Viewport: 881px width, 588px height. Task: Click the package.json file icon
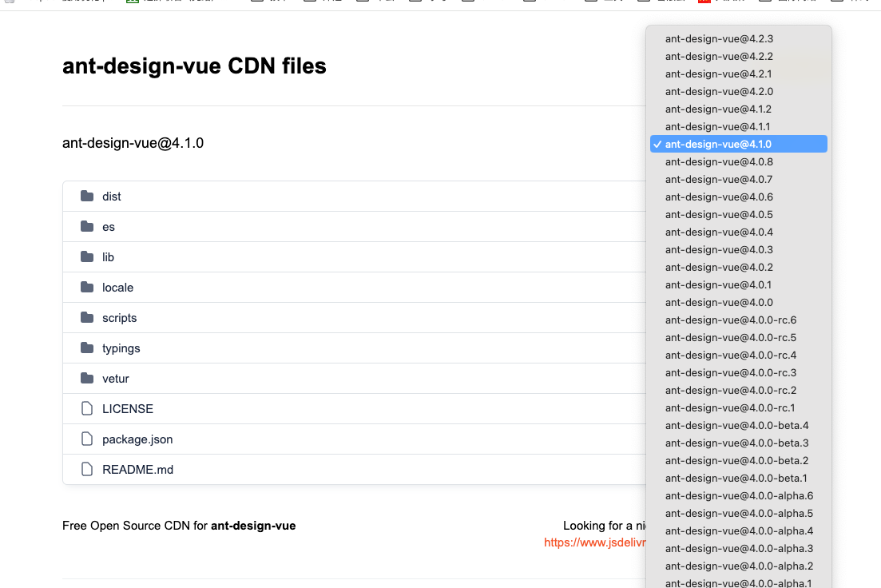pos(87,439)
